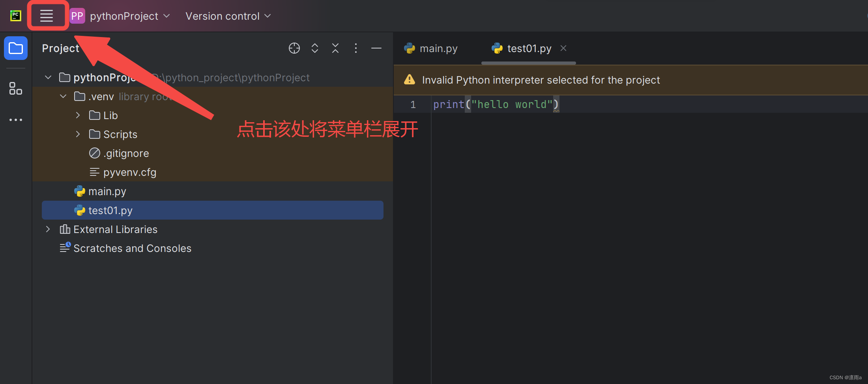Click the PP project badge icon

77,16
